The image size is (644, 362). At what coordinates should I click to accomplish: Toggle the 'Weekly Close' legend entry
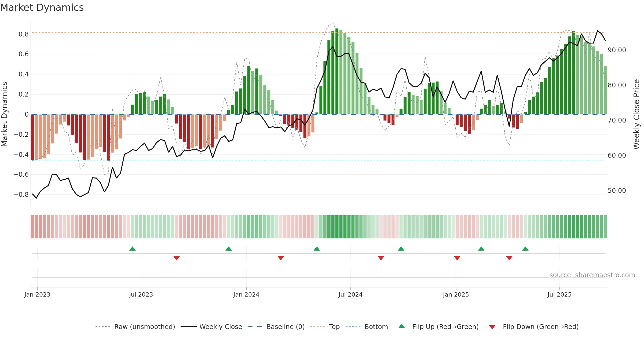tap(211, 327)
